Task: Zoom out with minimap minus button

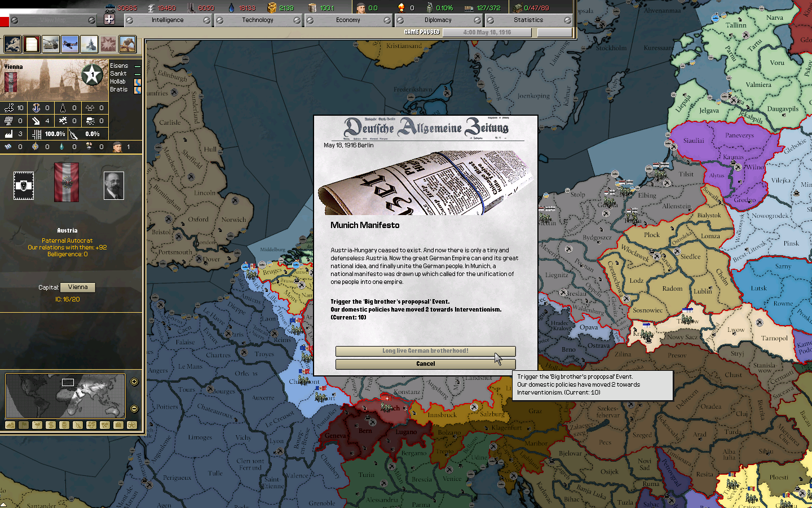Action: (134, 409)
